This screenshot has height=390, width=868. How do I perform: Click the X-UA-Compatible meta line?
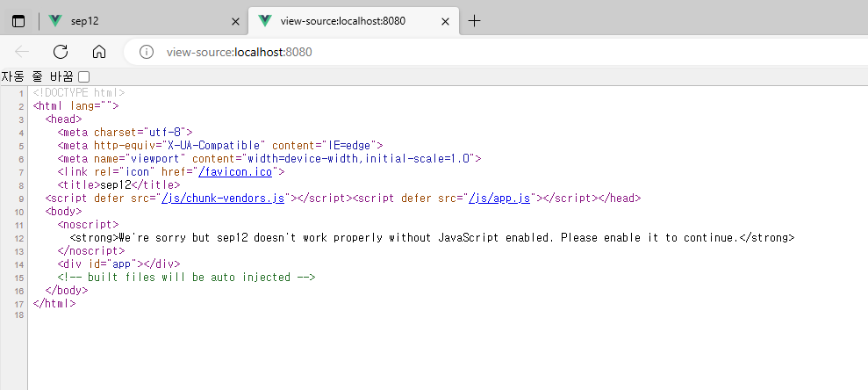tap(220, 145)
